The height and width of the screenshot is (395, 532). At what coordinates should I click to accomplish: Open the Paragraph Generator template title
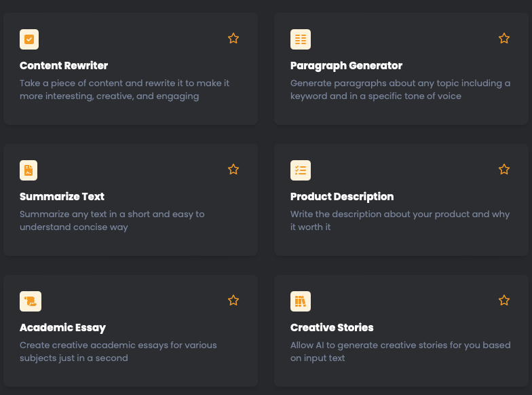point(346,66)
